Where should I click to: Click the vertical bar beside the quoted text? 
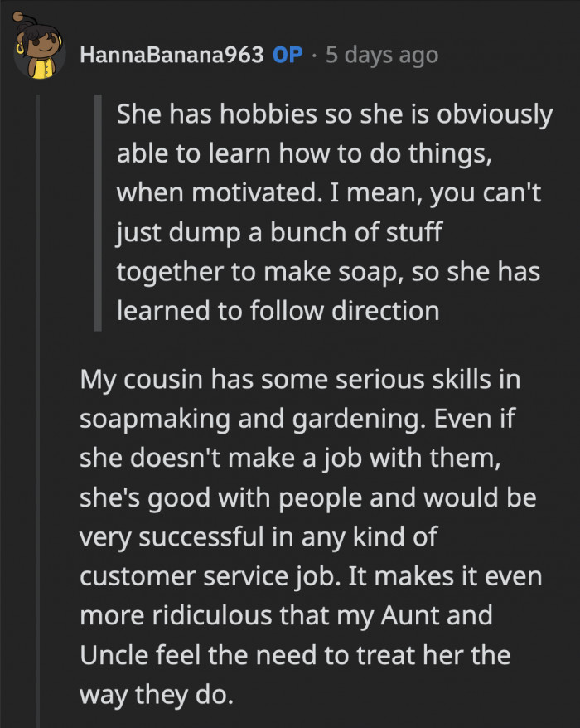coord(97,213)
